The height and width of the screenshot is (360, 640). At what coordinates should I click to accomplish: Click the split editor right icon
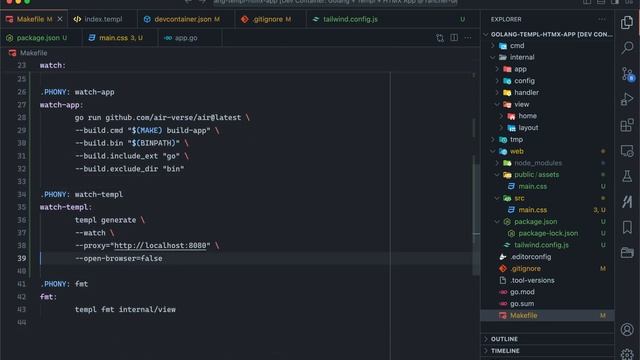click(x=454, y=38)
